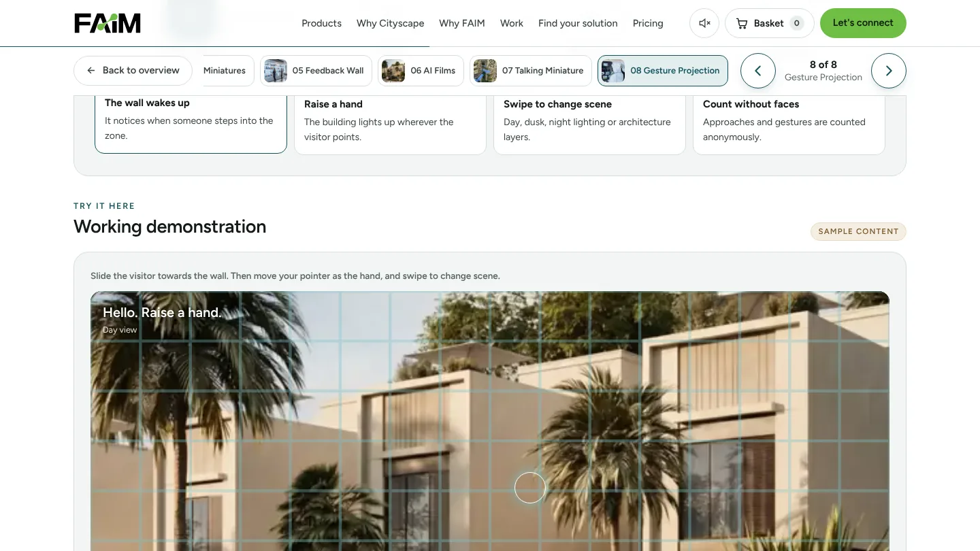Go to Pricing
Viewport: 980px width, 551px height.
648,23
